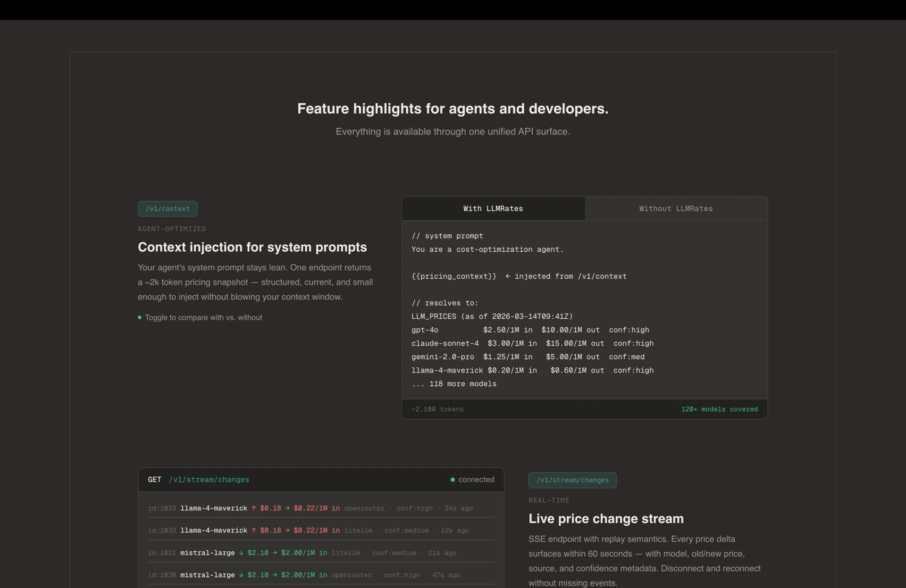Click the stream event row id:1031

321,553
